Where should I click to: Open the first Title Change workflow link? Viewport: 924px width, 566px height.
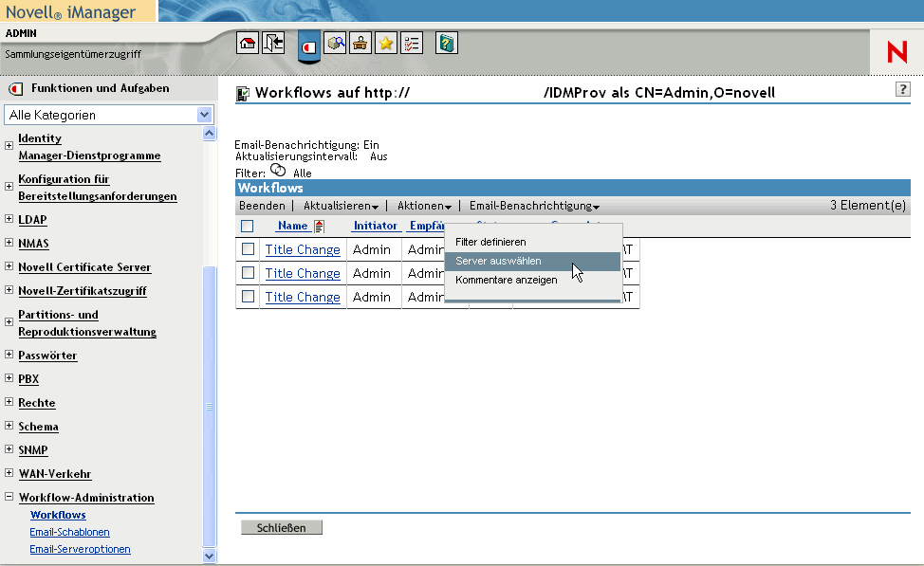pos(303,249)
